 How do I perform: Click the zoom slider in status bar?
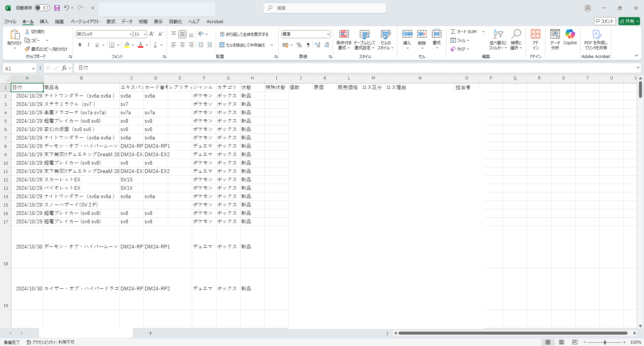pyautogui.click(x=605, y=342)
